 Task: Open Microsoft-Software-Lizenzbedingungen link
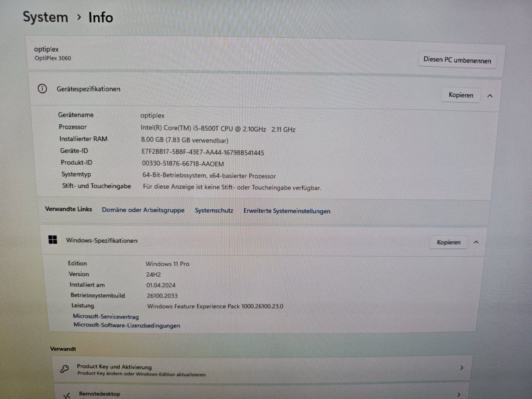pos(127,325)
